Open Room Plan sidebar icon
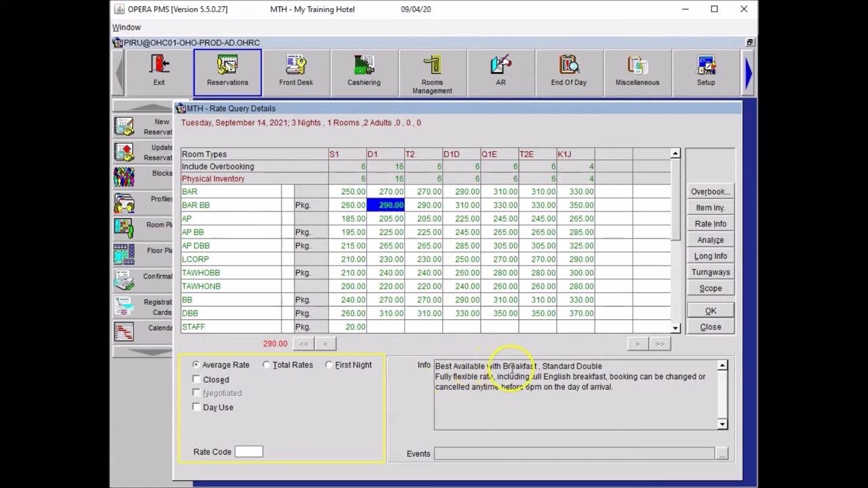This screenshot has width=868, height=488. [x=124, y=229]
